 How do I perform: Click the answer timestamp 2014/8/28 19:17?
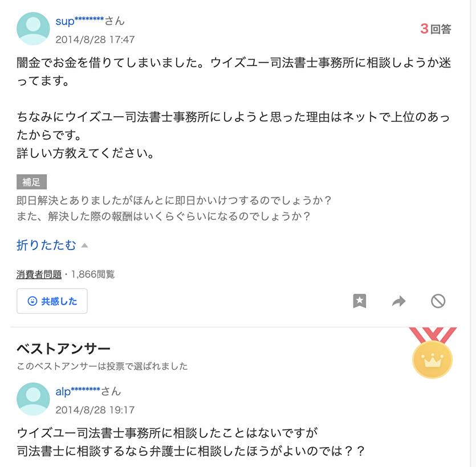tap(95, 410)
